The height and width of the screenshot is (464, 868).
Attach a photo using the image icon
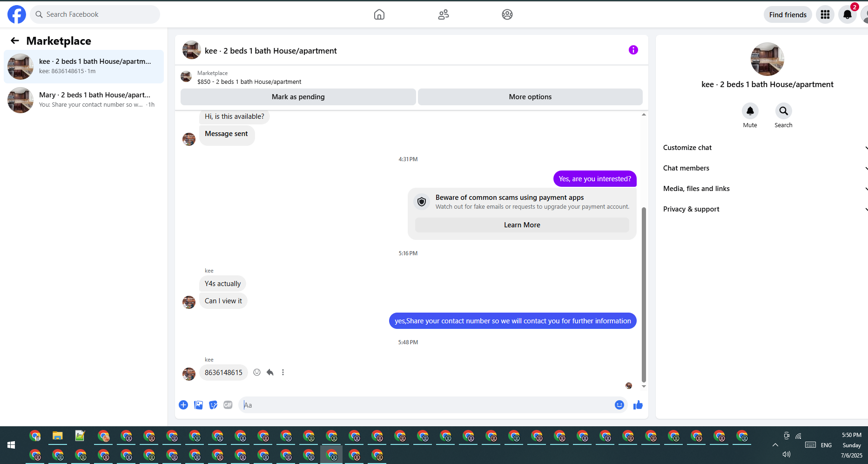coord(199,405)
